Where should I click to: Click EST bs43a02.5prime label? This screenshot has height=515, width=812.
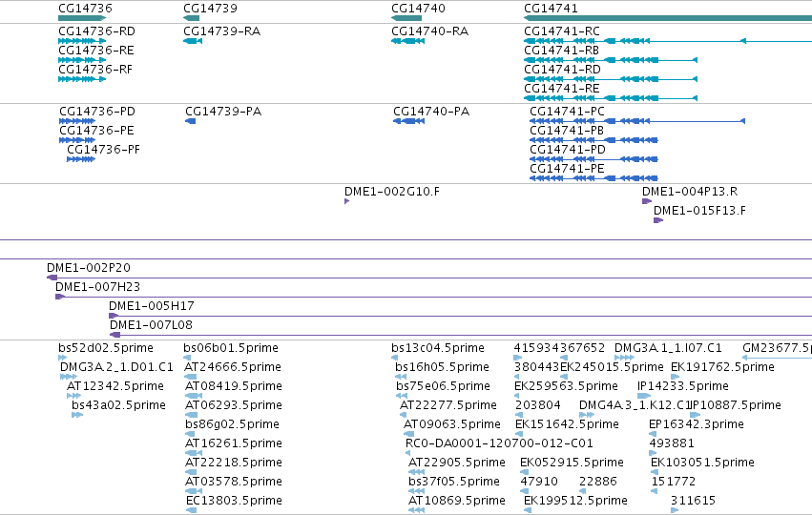118,405
